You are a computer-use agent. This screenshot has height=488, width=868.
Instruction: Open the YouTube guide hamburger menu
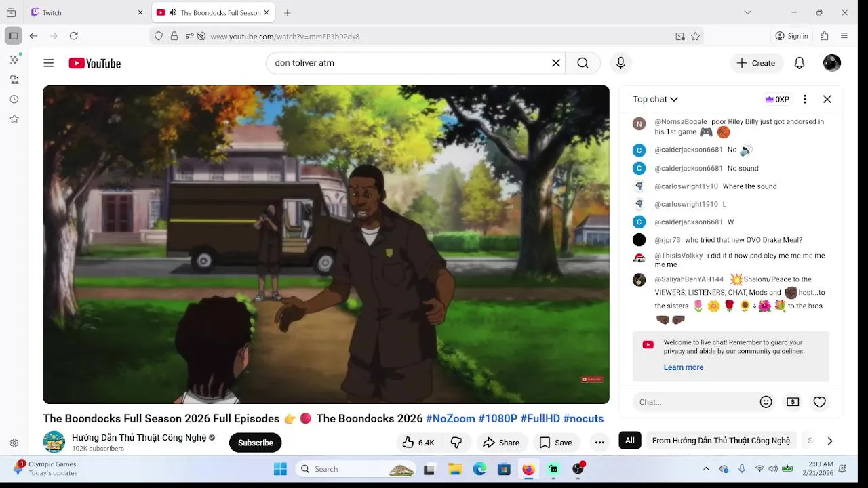click(49, 63)
